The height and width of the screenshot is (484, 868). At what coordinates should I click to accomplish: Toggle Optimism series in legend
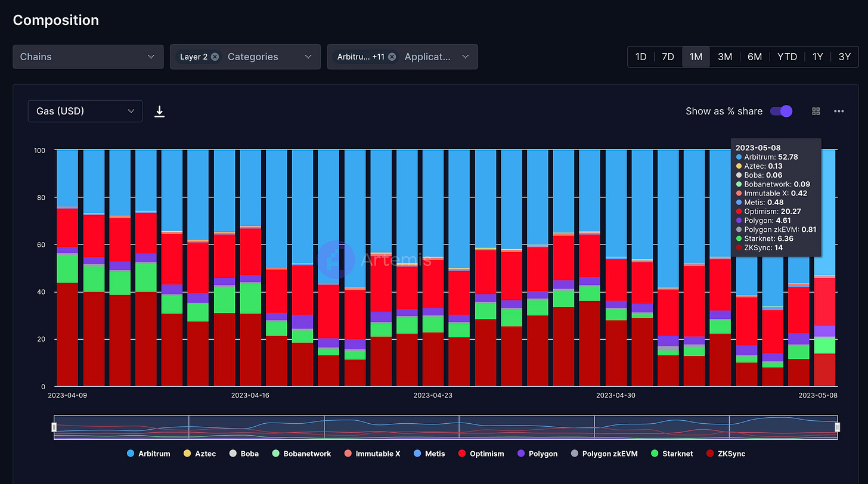tap(480, 454)
